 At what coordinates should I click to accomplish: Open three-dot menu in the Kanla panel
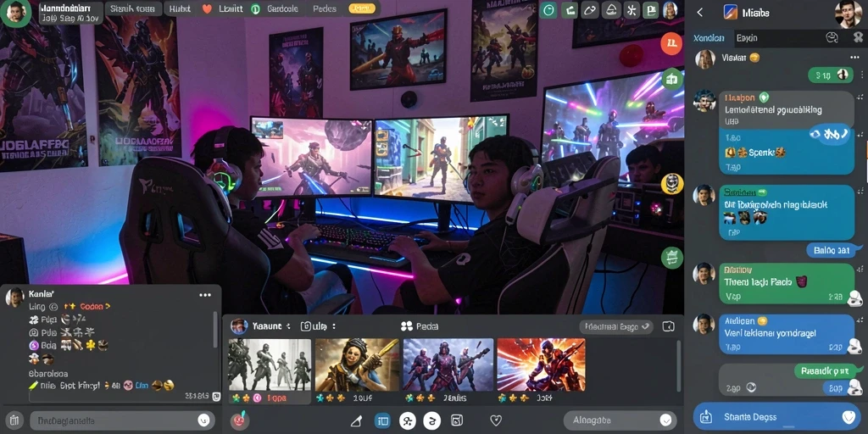pos(205,295)
